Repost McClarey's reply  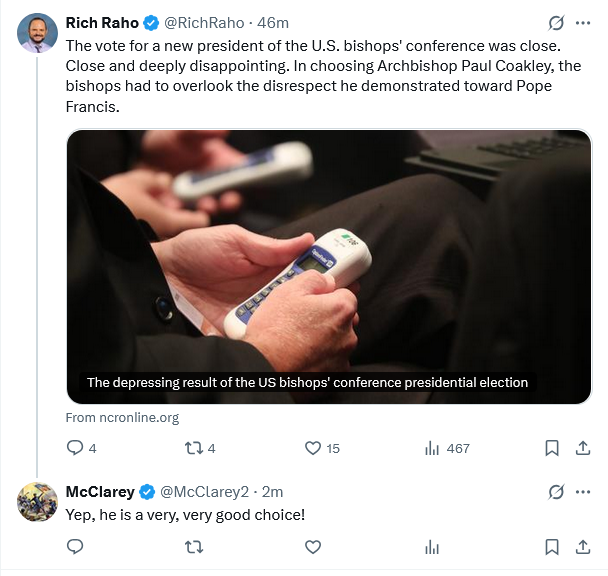pos(196,547)
